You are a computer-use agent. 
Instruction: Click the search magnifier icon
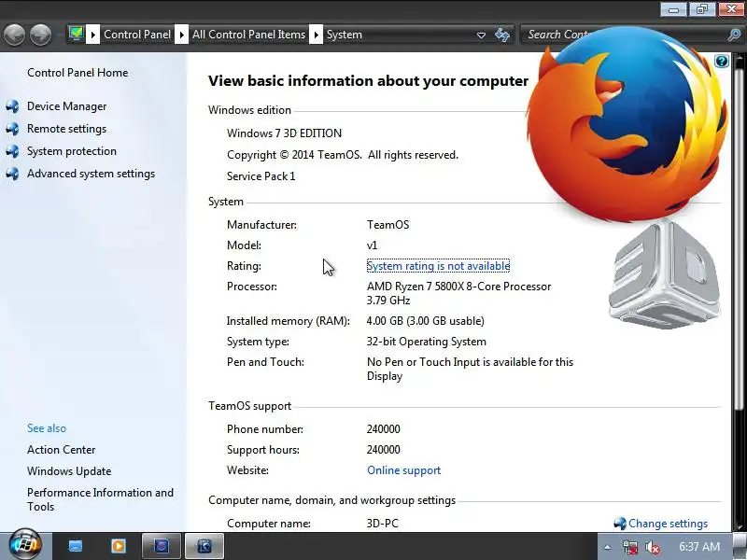(x=735, y=35)
